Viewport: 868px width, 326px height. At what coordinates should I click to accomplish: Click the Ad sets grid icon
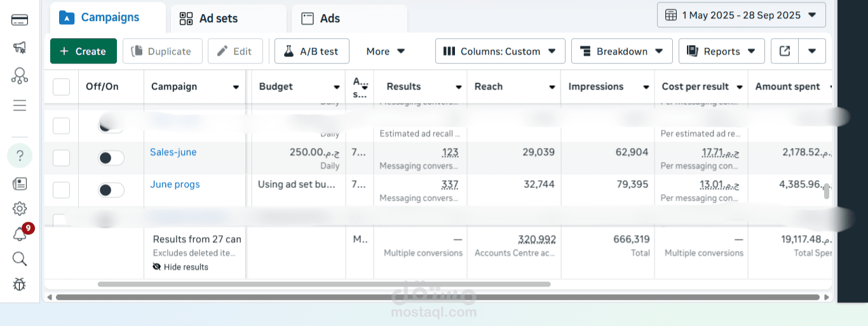(x=186, y=18)
